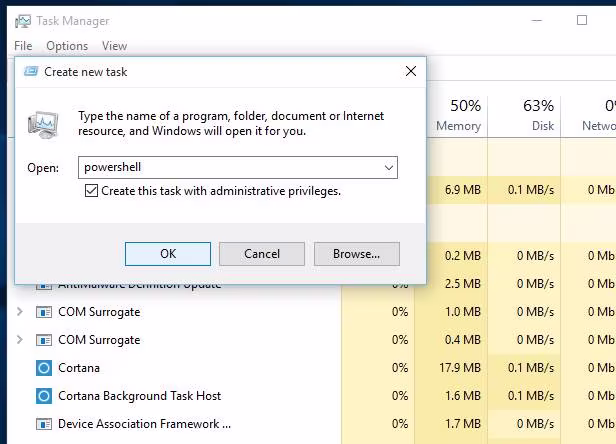
Task: Click the Create new task dialog icon
Action: [x=31, y=72]
